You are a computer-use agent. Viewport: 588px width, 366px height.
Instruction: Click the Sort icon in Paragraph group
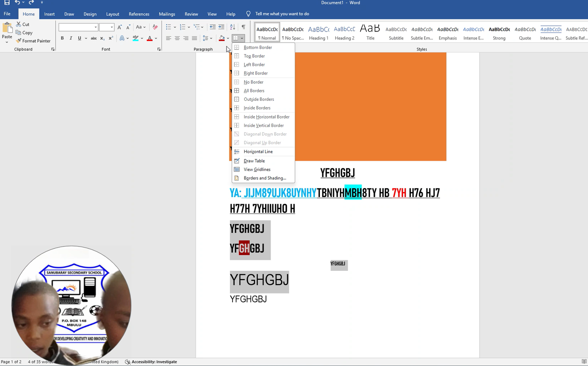click(x=232, y=27)
